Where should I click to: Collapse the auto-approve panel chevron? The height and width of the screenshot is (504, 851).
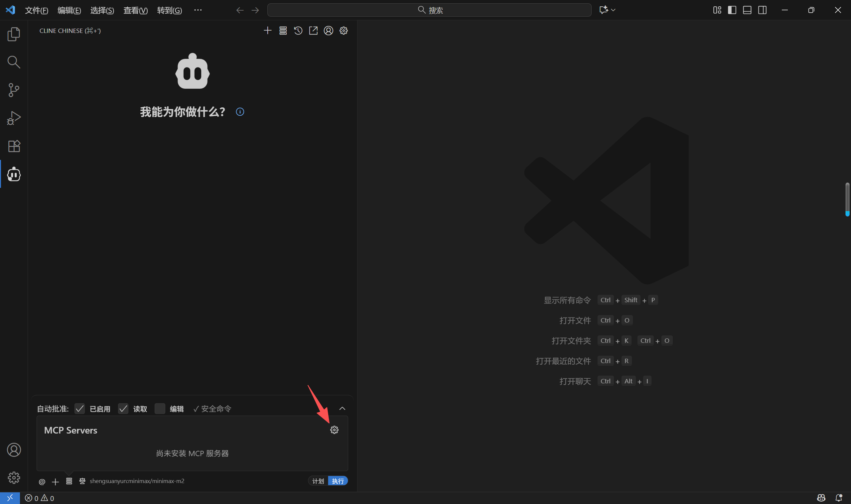click(x=342, y=408)
